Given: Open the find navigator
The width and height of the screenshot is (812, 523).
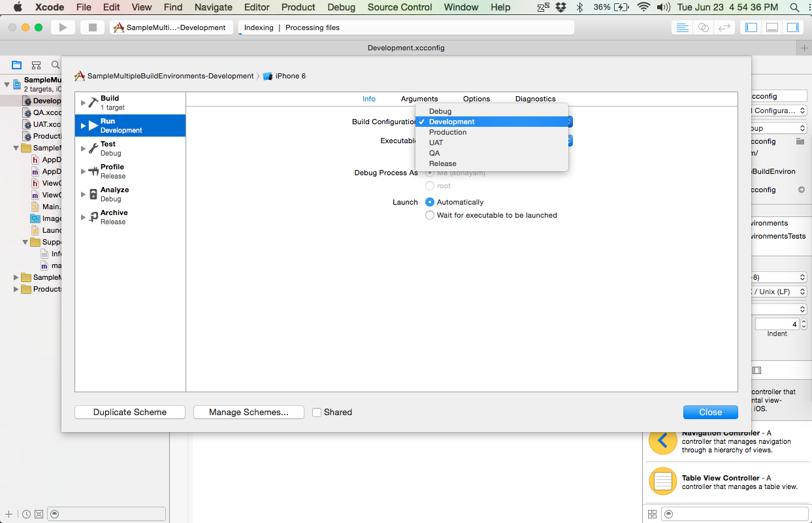Looking at the screenshot, I should coord(56,65).
